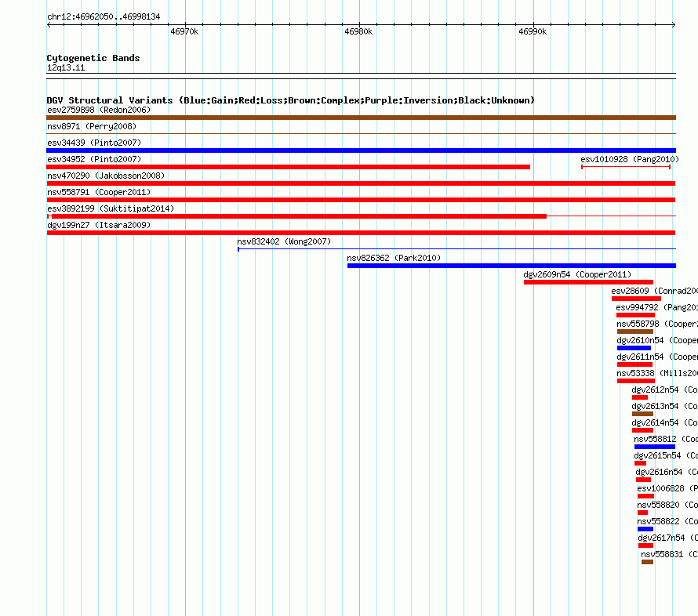
Task: Click the red dgv2617n54 loss bar
Action: point(645,545)
